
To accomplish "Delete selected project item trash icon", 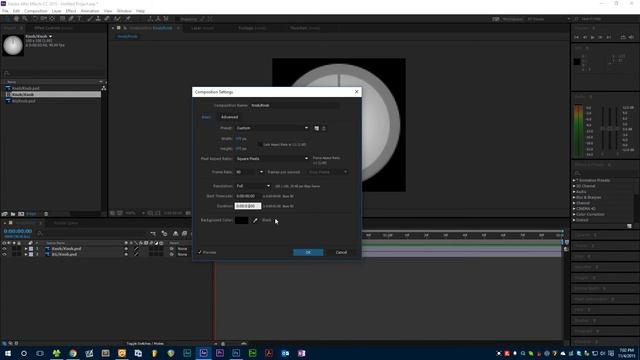I will pos(46,213).
